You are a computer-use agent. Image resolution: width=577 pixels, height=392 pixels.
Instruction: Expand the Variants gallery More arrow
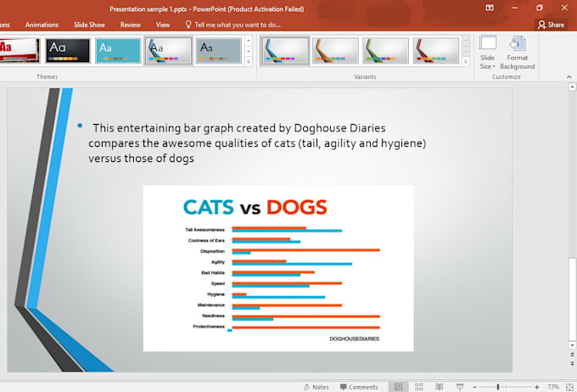[x=466, y=62]
